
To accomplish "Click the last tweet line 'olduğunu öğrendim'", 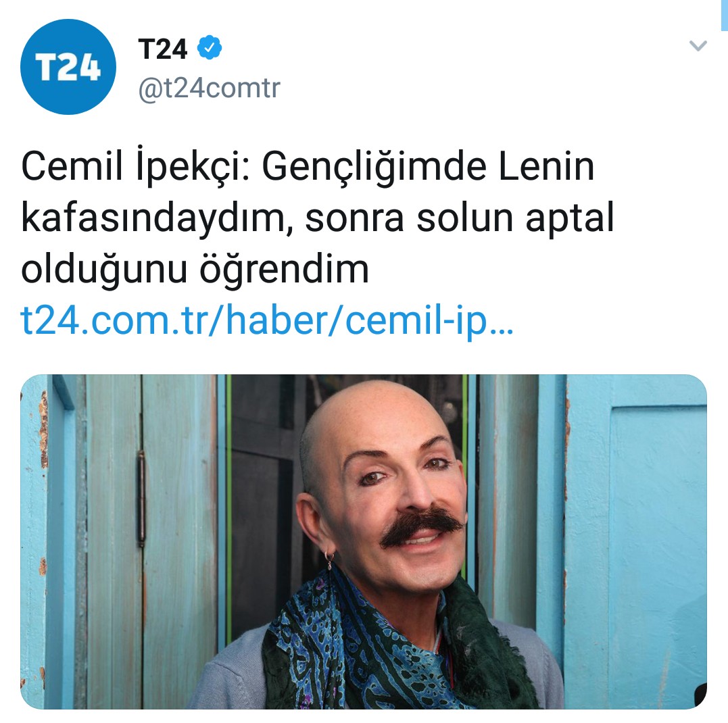I will pyautogui.click(x=195, y=269).
